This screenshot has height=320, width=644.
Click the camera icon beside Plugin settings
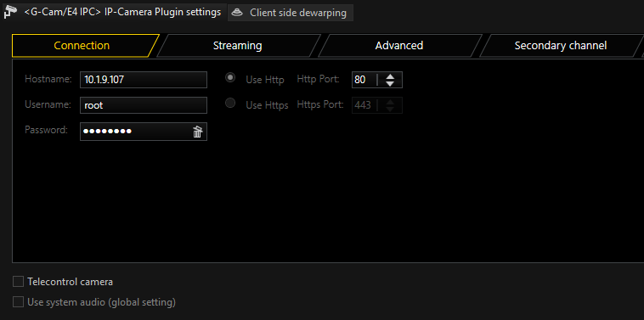tap(10, 12)
